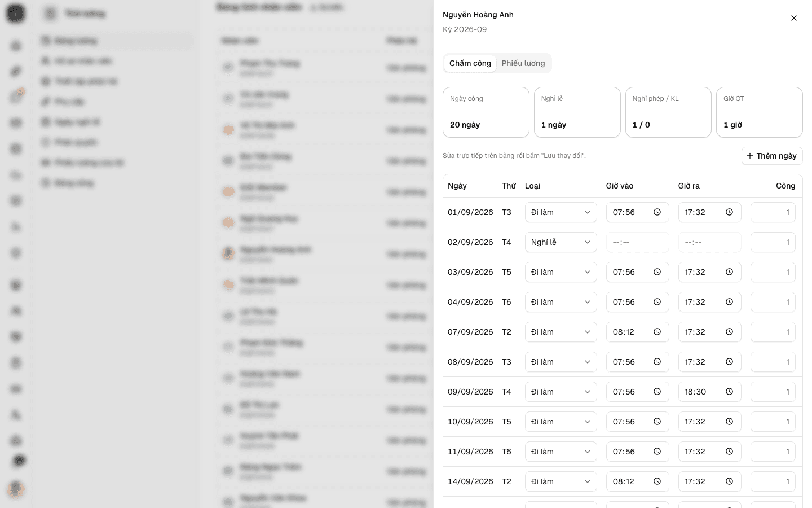Click clock icon of 11/09/2026 Giờ vào
Image resolution: width=812 pixels, height=508 pixels.
pyautogui.click(x=657, y=452)
